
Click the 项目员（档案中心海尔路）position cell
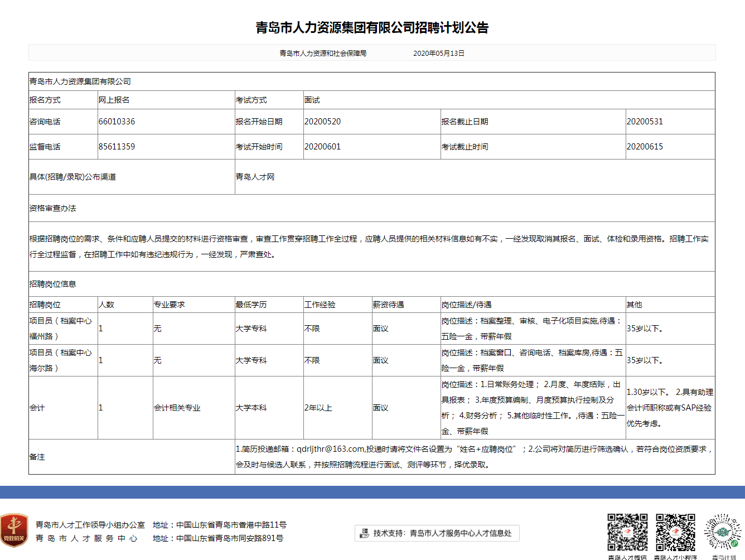[61, 360]
